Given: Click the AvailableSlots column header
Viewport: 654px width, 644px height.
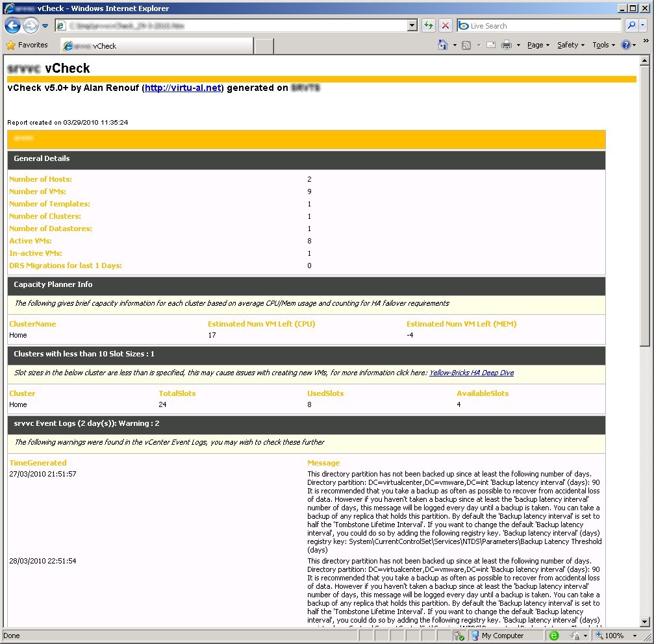Looking at the screenshot, I should [x=483, y=393].
